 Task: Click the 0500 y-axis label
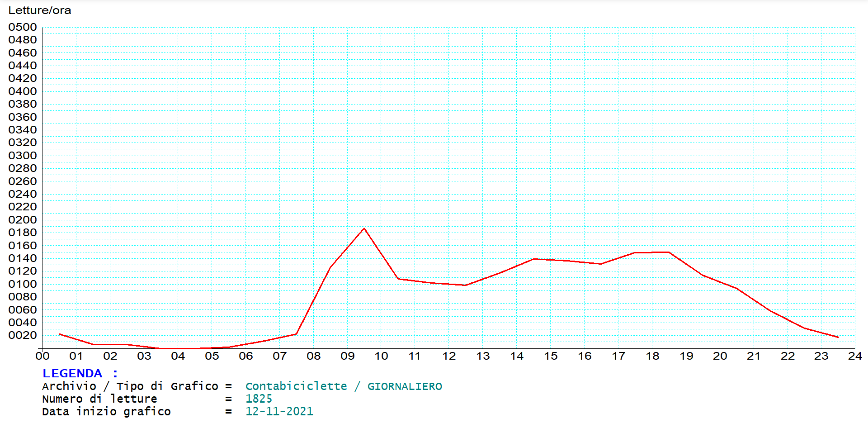[x=23, y=27]
